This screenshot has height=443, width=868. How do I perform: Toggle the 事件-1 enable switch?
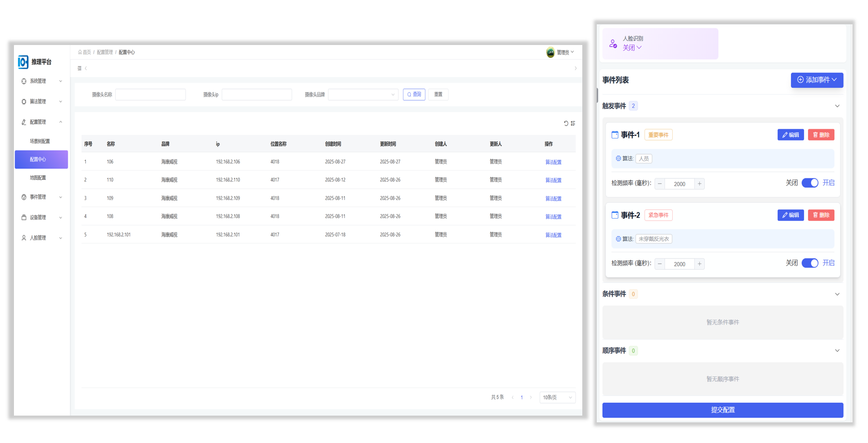(x=810, y=183)
